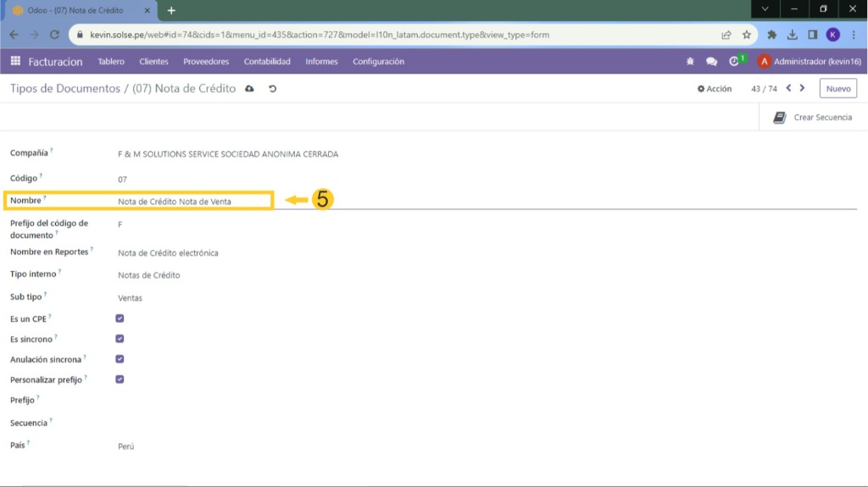Viewport: 868px width, 487px height.
Task: Discard changes with the undo icon
Action: (272, 89)
